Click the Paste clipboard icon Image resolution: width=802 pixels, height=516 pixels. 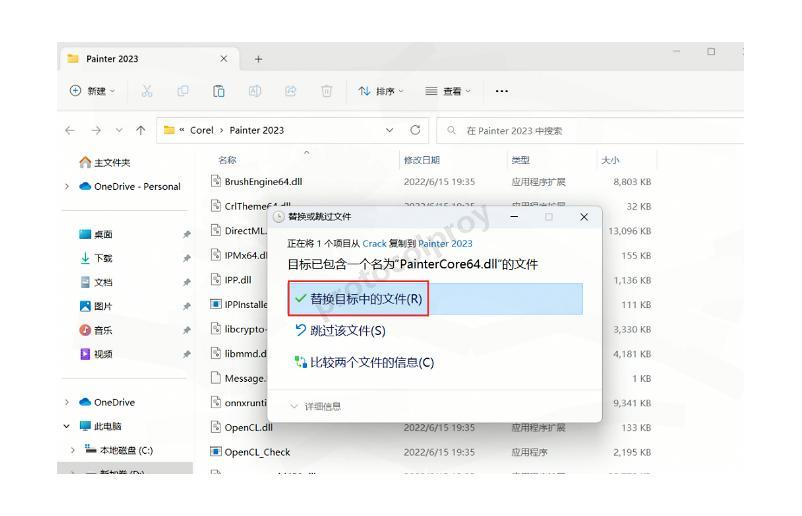click(x=218, y=91)
